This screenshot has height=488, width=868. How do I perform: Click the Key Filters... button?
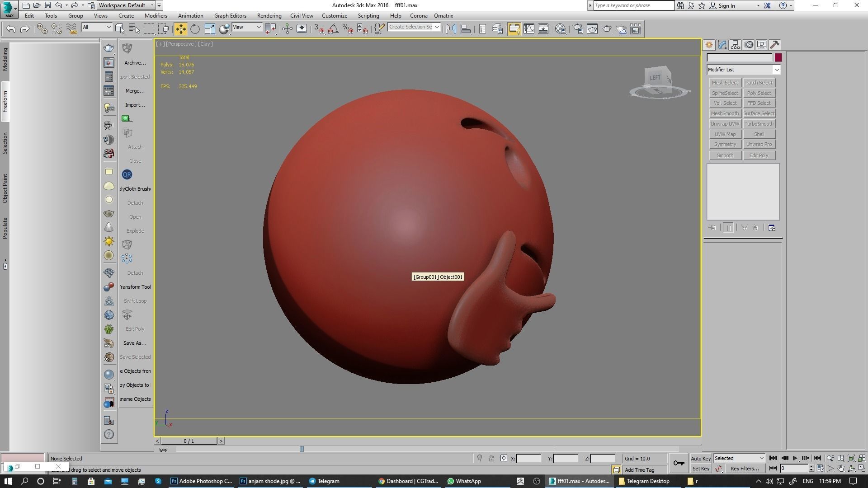pyautogui.click(x=745, y=469)
